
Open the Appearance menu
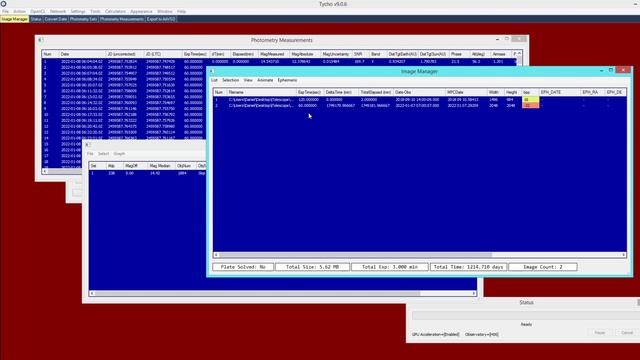pos(141,11)
